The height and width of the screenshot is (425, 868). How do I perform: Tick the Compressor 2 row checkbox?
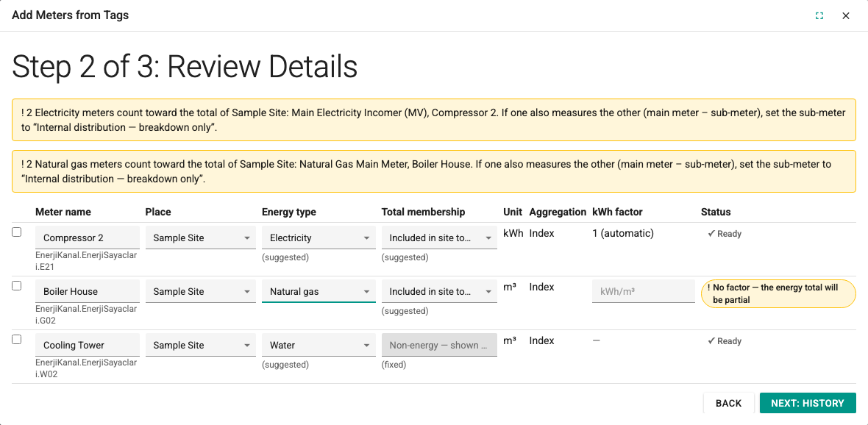point(17,232)
